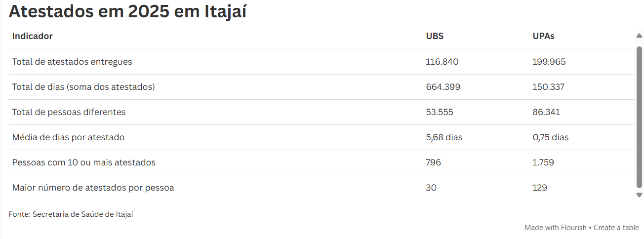Image resolution: width=644 pixels, height=239 pixels.
Task: Click the Atestados em 2025 em Itajaí title
Action: pos(127,12)
